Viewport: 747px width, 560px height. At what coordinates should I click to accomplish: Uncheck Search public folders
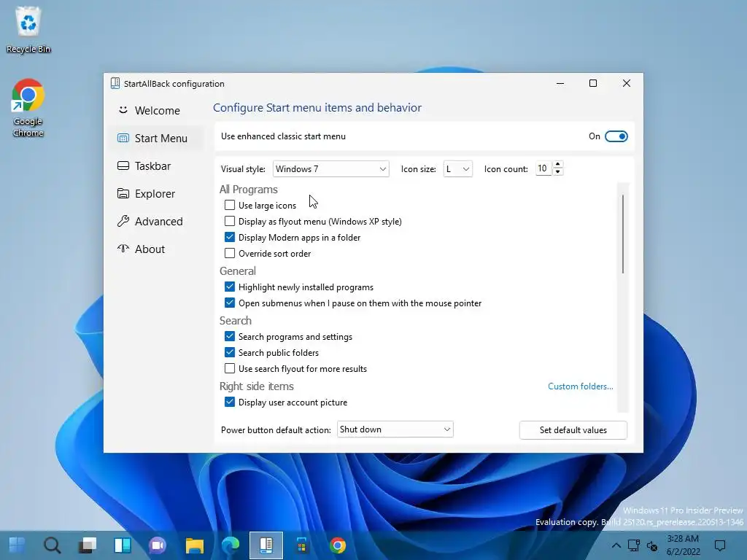tap(230, 352)
